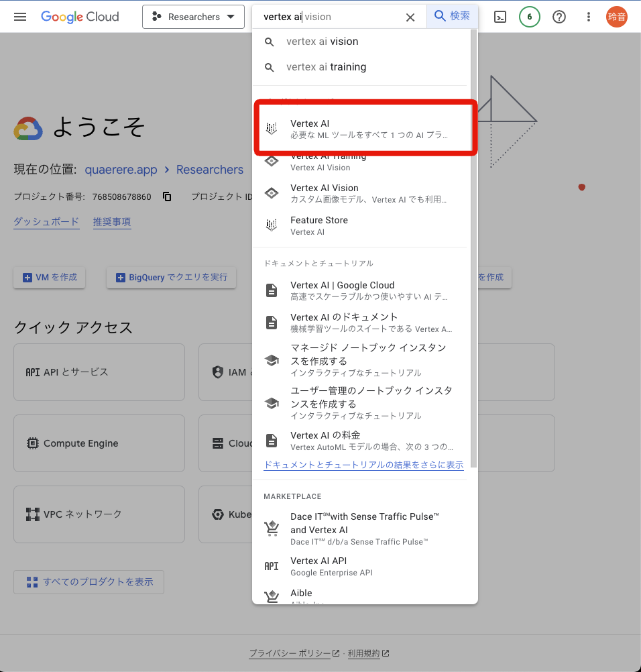The width and height of the screenshot is (641, 672).
Task: Click the IAM shield icon
Action: tap(218, 372)
